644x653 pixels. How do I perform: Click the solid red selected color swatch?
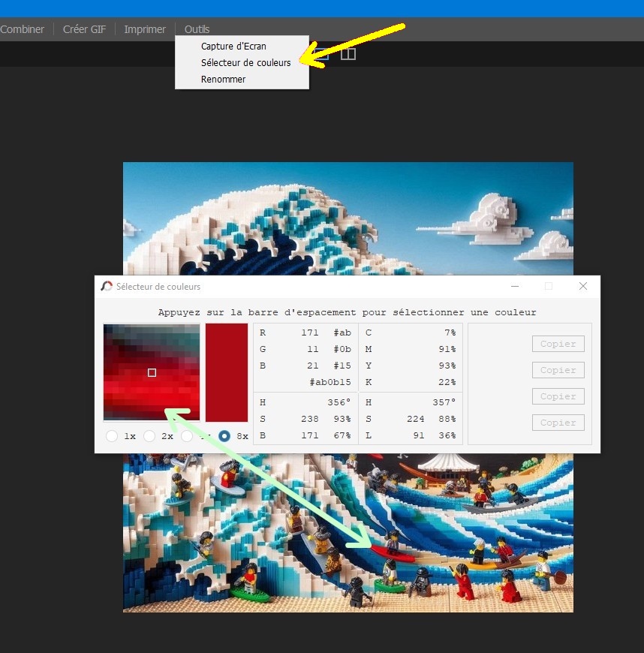pos(227,373)
